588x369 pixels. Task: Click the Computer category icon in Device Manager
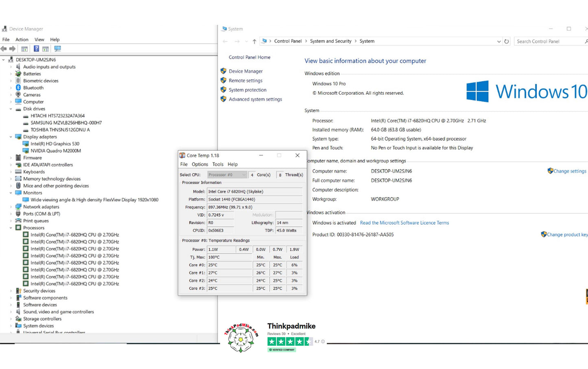[18, 102]
